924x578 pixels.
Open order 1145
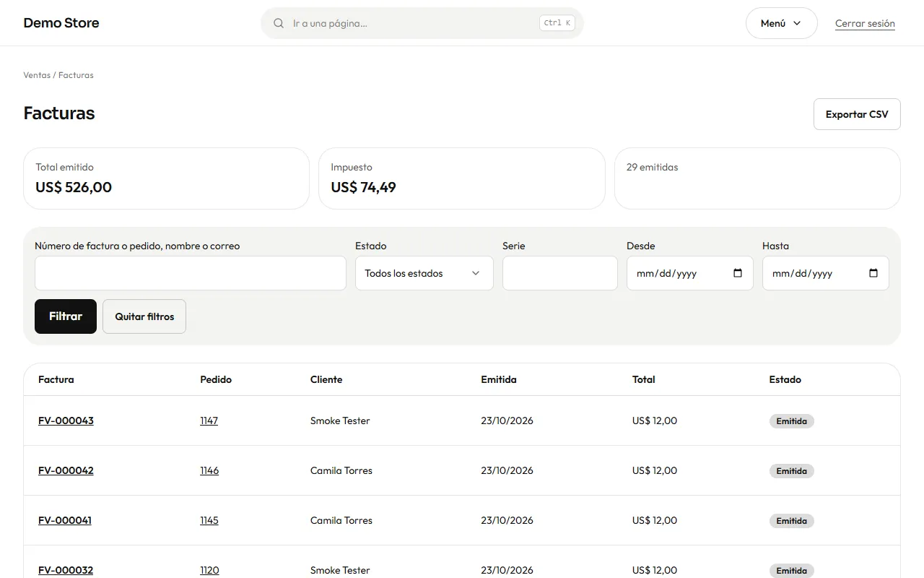pos(209,520)
